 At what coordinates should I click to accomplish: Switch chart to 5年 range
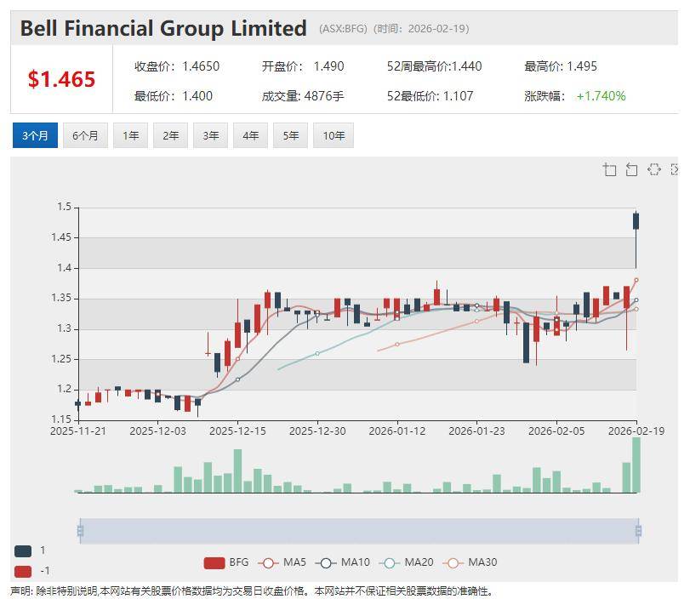tap(290, 135)
